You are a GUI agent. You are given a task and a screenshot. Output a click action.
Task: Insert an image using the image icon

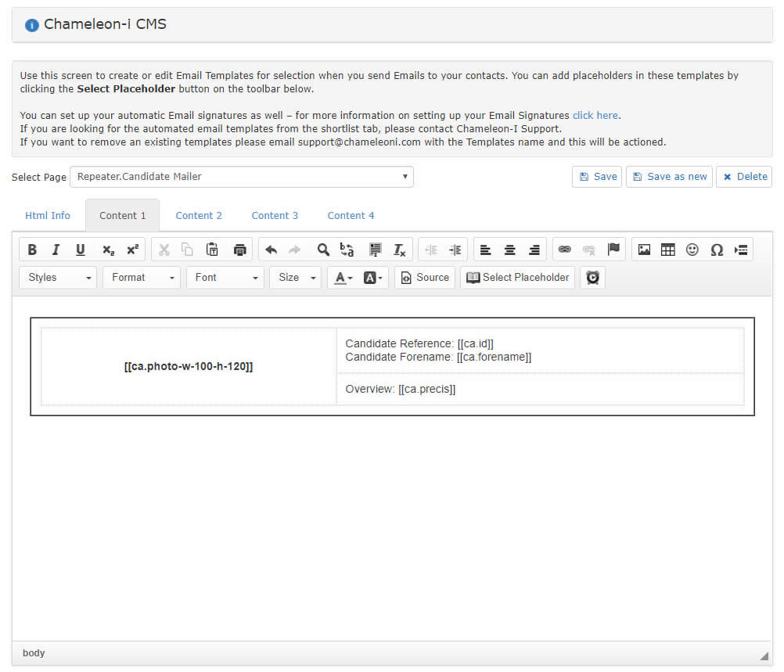(644, 250)
